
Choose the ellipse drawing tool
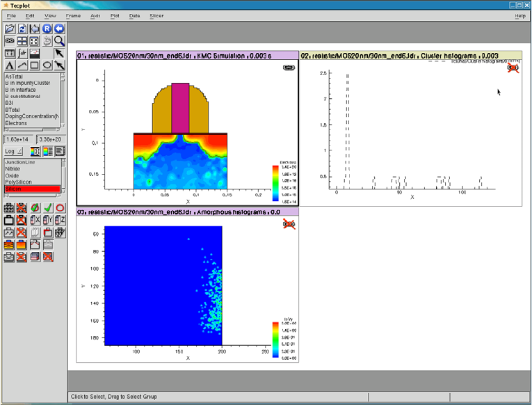pos(47,65)
